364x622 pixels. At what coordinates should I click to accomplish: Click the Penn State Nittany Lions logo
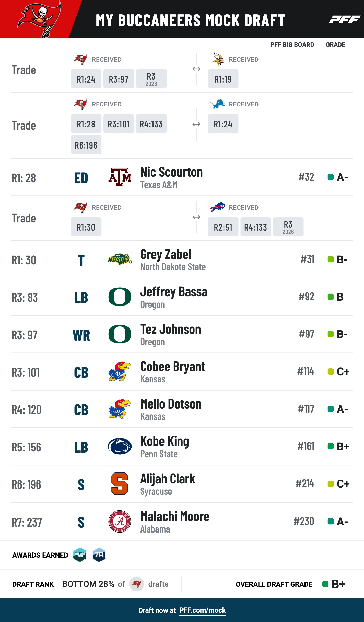pyautogui.click(x=120, y=446)
